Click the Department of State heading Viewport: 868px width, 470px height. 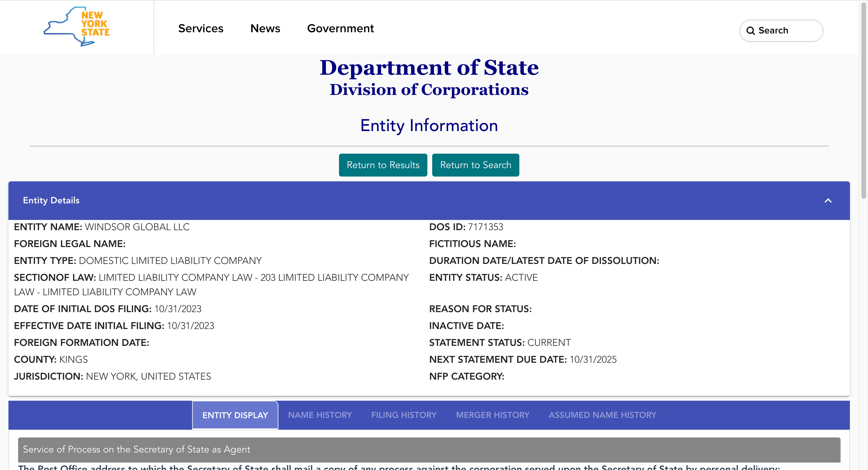tap(429, 68)
